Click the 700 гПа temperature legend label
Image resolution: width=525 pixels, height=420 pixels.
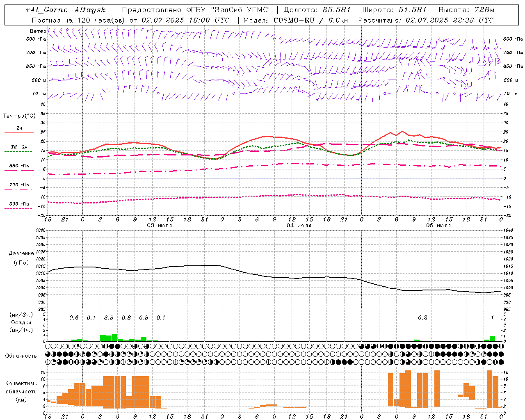click(x=19, y=185)
